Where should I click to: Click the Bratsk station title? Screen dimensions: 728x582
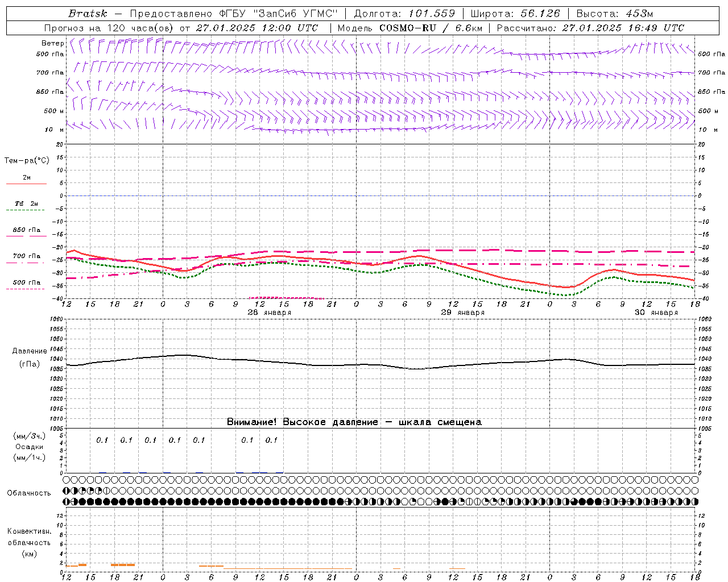[88, 14]
